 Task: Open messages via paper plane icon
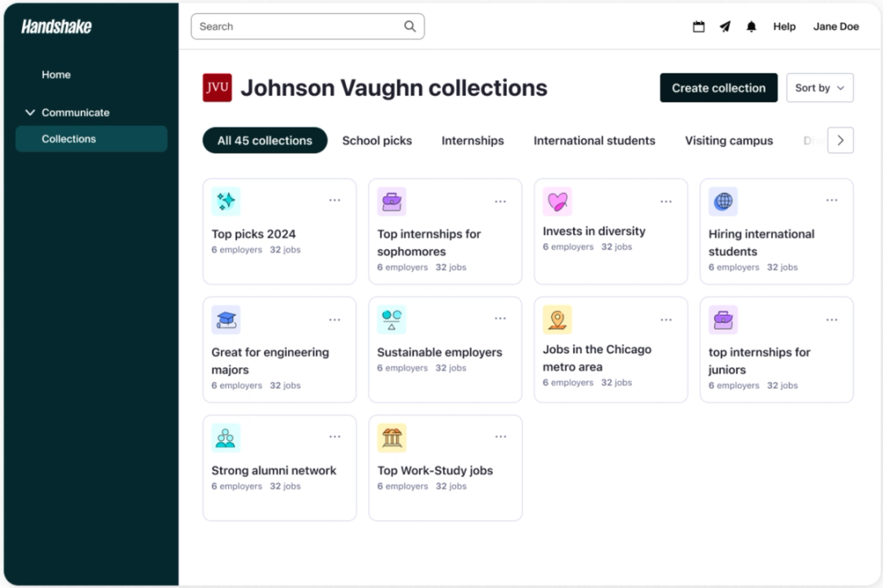(724, 26)
